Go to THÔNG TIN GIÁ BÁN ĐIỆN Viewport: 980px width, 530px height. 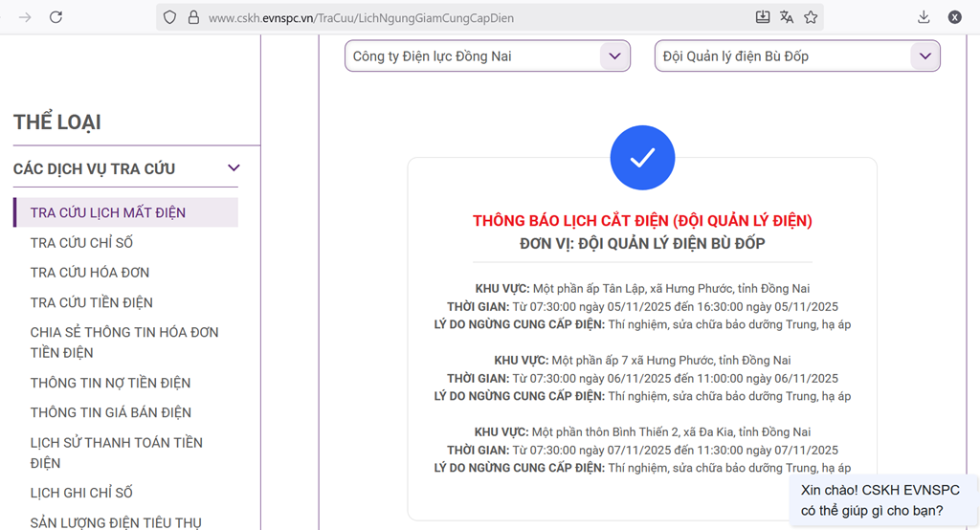[111, 412]
